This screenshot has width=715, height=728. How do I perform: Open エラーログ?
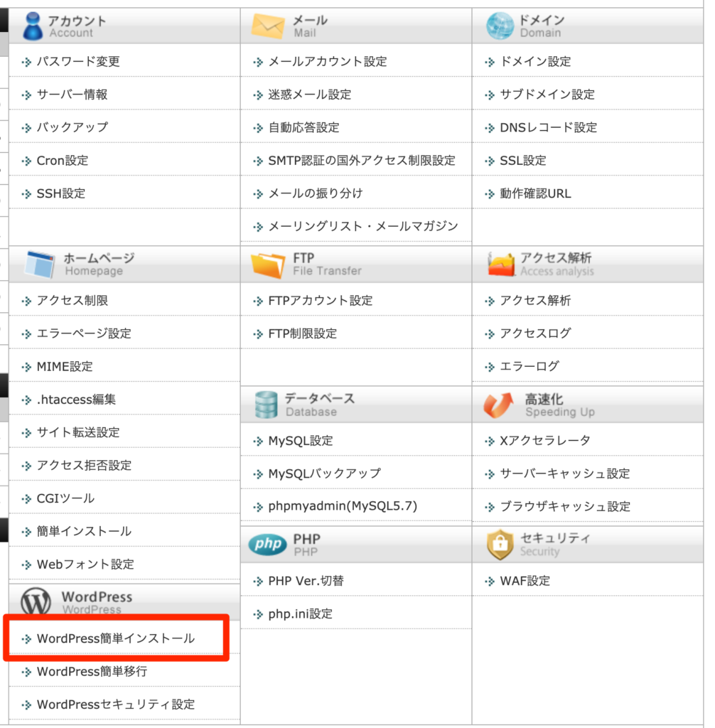tap(529, 366)
